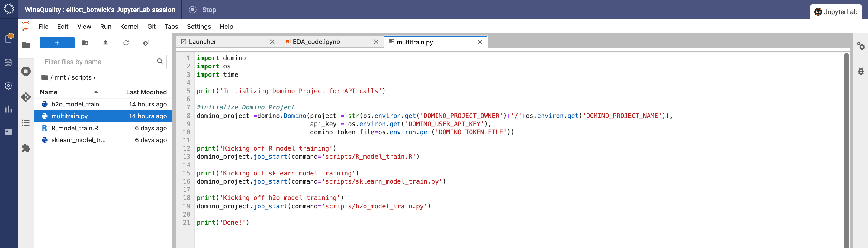Screen dimensions: 868x248
Task: Open the Edit menu
Action: [x=63, y=26]
